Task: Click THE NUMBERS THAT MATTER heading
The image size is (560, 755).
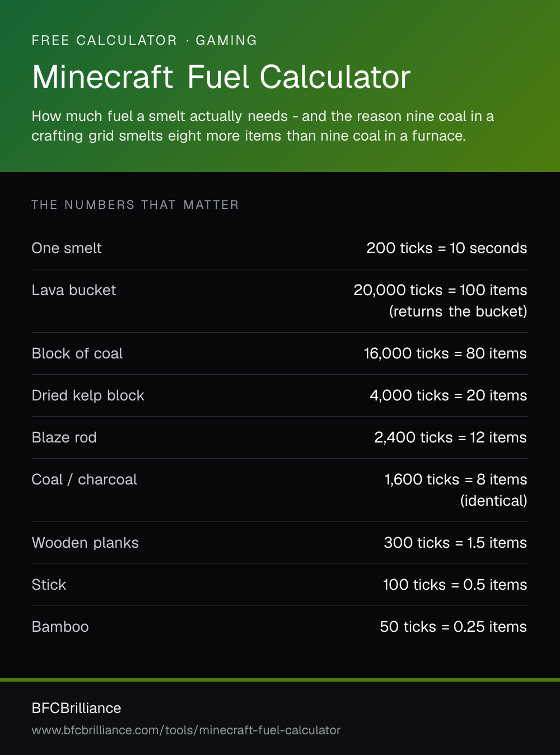Action: [x=136, y=205]
